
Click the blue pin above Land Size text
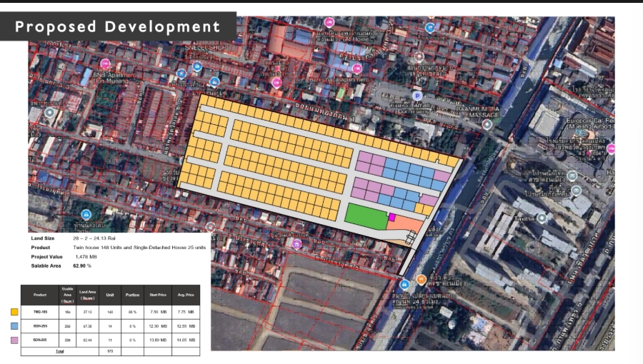coord(86,215)
